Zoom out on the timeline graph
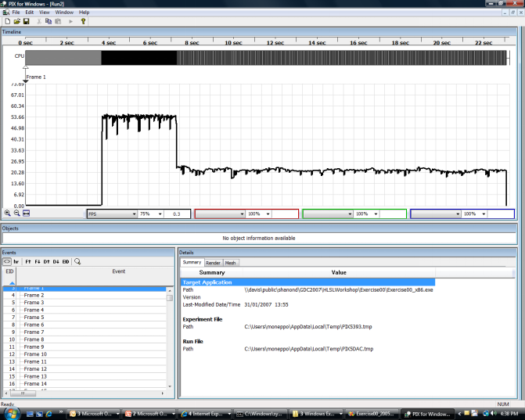Image resolution: width=525 pixels, height=420 pixels. click(x=16, y=213)
